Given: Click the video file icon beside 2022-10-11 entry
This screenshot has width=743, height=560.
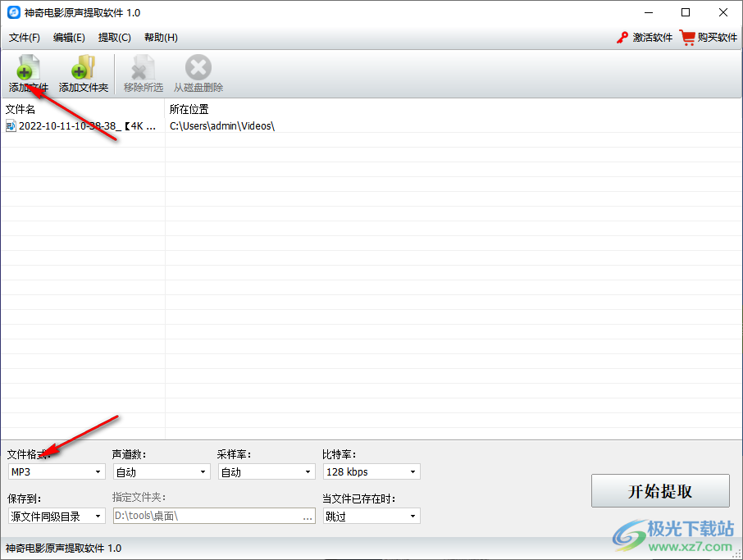Looking at the screenshot, I should coord(11,125).
